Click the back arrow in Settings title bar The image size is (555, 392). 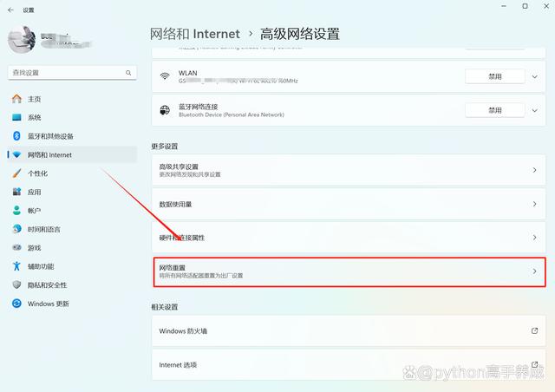pos(10,10)
